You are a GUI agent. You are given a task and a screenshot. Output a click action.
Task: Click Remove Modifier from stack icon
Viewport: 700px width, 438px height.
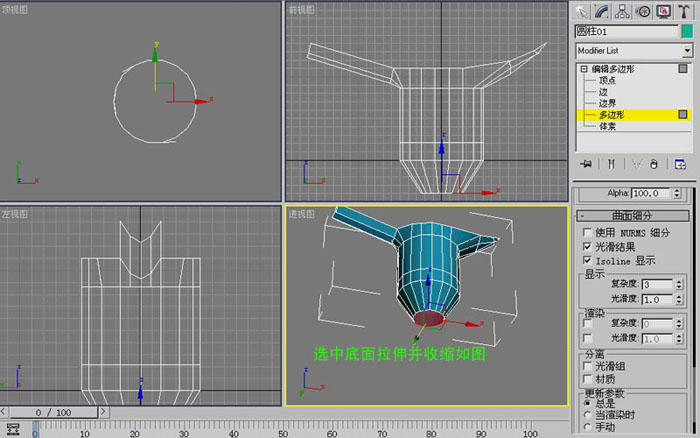(654, 164)
